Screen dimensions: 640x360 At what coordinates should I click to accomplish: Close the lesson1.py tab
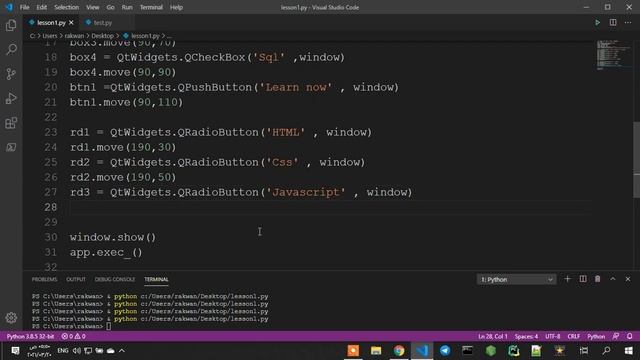tap(71, 23)
